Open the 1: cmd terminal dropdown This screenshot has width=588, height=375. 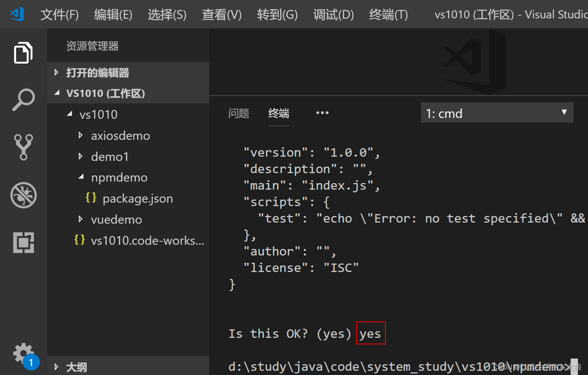[x=497, y=113]
